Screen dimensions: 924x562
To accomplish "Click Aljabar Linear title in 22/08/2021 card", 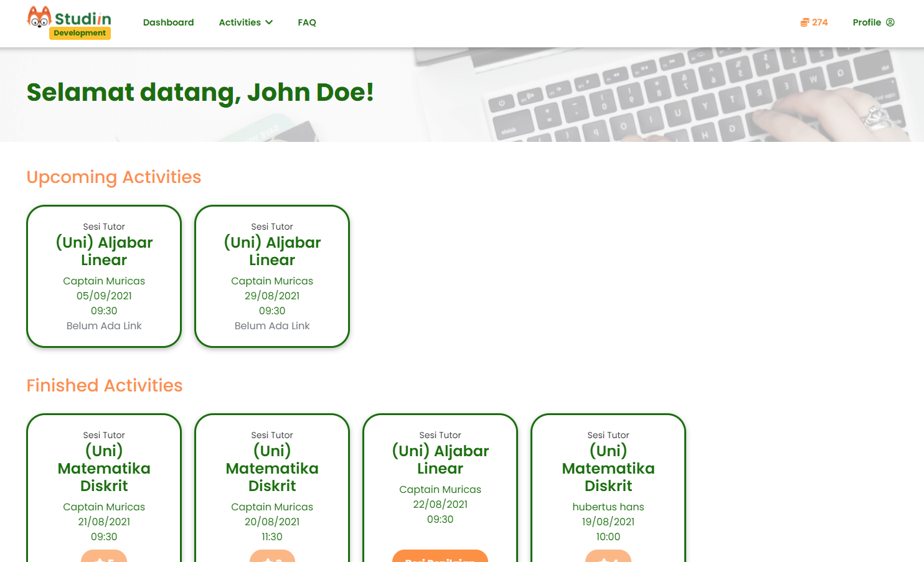I will pos(440,459).
